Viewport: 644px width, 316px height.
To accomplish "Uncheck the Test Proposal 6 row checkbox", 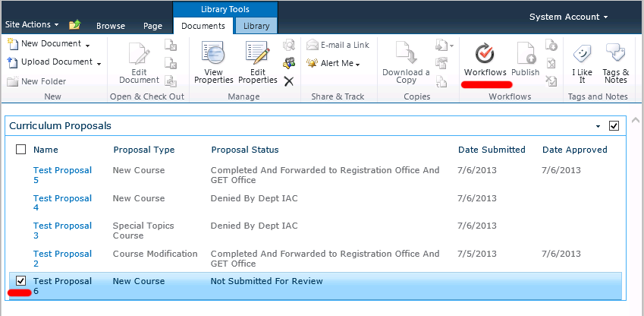I will click(x=21, y=281).
